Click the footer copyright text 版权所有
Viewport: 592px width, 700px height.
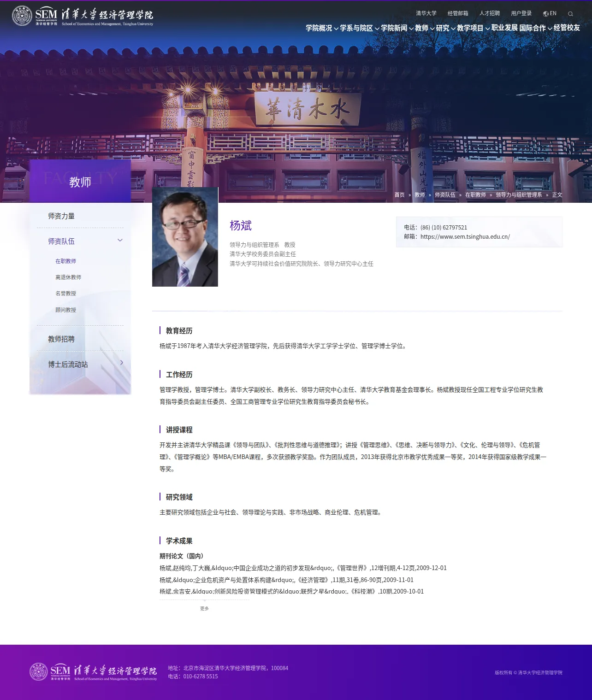tap(528, 673)
